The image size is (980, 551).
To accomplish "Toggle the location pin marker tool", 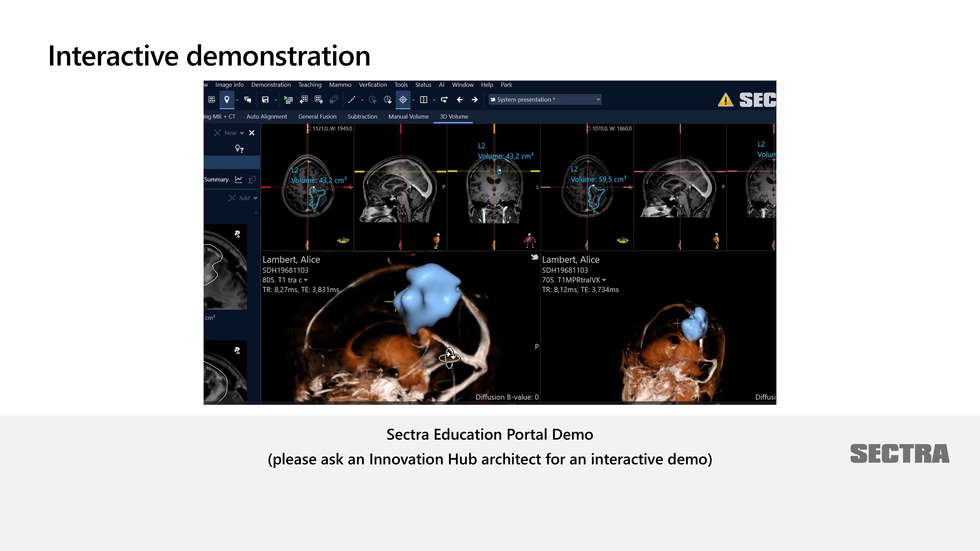I will tap(227, 100).
